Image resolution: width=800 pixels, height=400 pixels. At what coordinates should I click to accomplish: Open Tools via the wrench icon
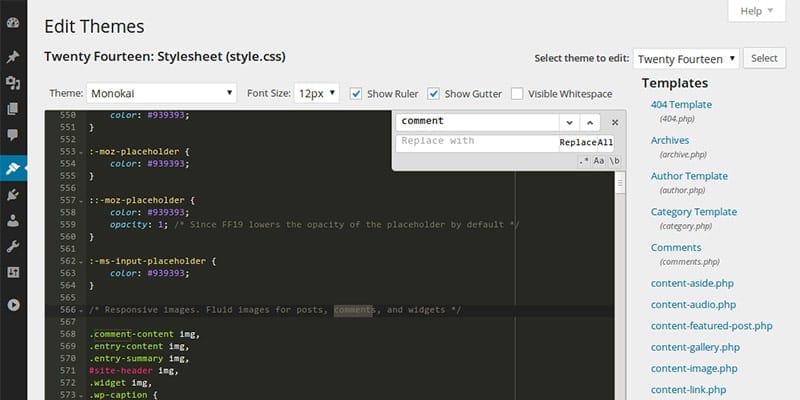(x=13, y=246)
